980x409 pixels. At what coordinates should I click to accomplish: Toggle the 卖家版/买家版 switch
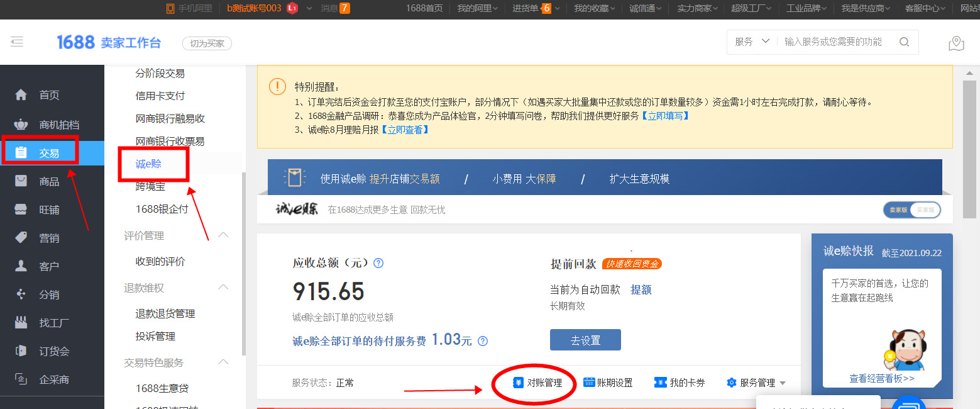pos(911,210)
